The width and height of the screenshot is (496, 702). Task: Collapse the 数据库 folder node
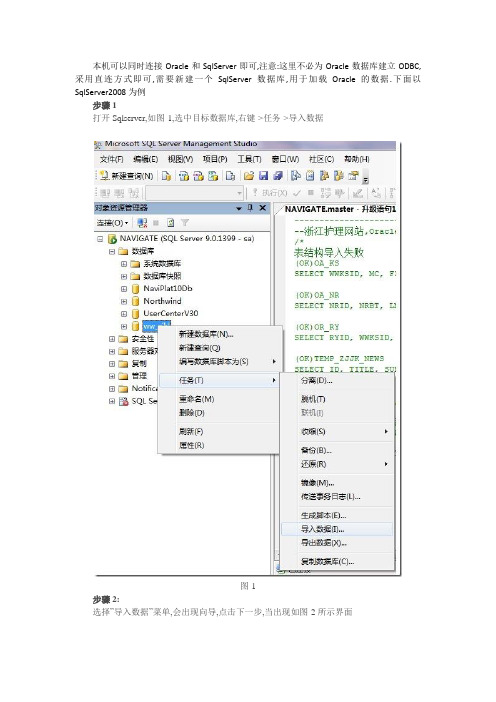(112, 252)
